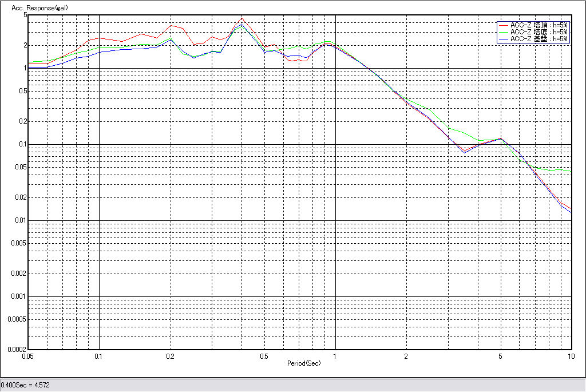Screen dimensions: 586x392
Task: Pick the red curve's highest peak at 0.4 sec
Action: pyautogui.click(x=241, y=18)
